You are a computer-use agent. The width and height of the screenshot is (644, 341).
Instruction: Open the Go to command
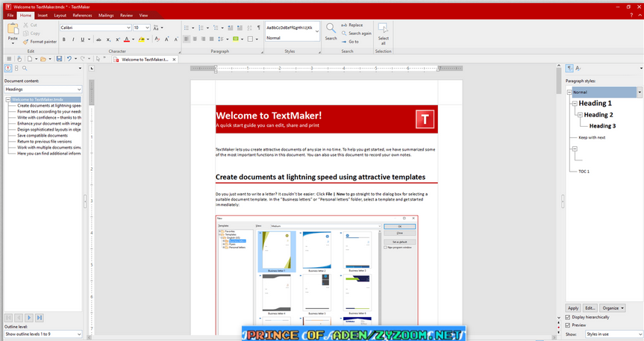pyautogui.click(x=350, y=42)
